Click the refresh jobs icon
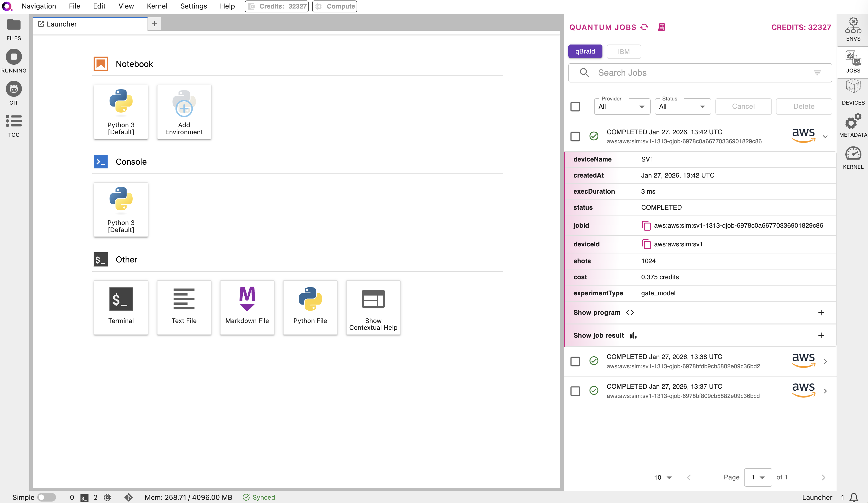The image size is (868, 503). 644,27
